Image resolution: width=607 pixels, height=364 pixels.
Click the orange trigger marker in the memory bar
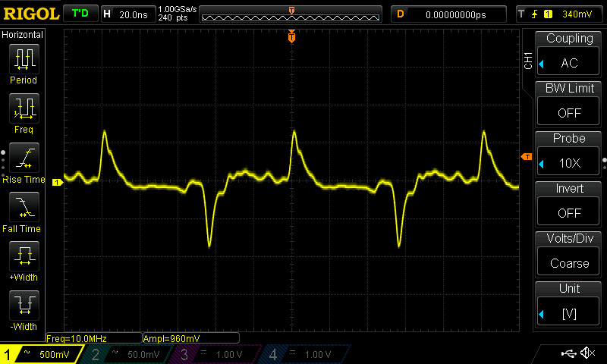(291, 11)
